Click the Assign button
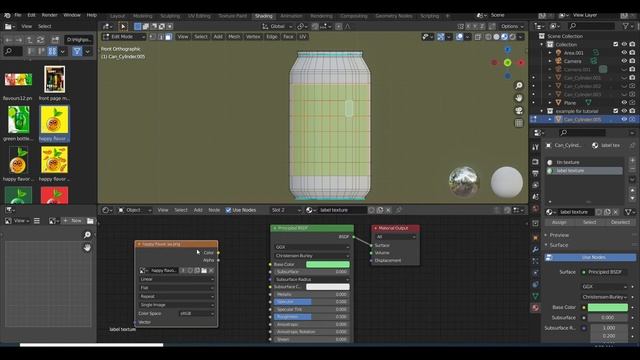Screen dimensions: 640x360 (x=559, y=222)
